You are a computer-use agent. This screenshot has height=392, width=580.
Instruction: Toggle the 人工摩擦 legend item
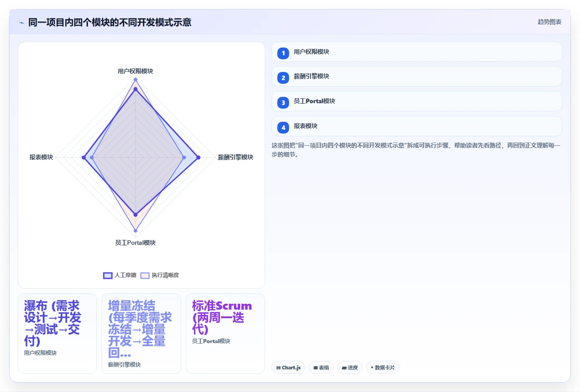pos(120,275)
